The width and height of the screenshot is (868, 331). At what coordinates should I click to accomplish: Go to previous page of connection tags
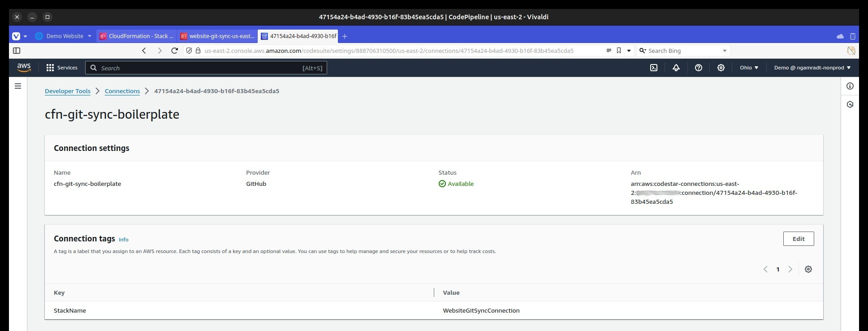pyautogui.click(x=765, y=269)
